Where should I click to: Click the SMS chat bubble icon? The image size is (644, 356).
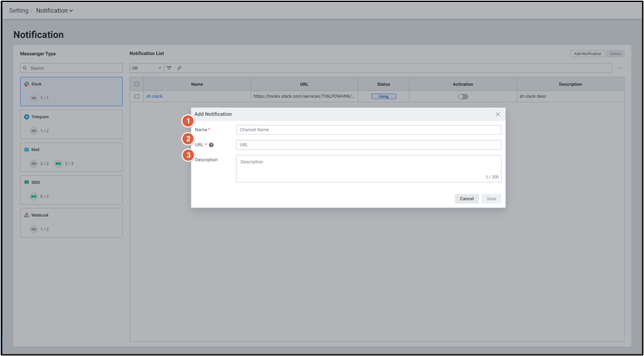tap(27, 182)
